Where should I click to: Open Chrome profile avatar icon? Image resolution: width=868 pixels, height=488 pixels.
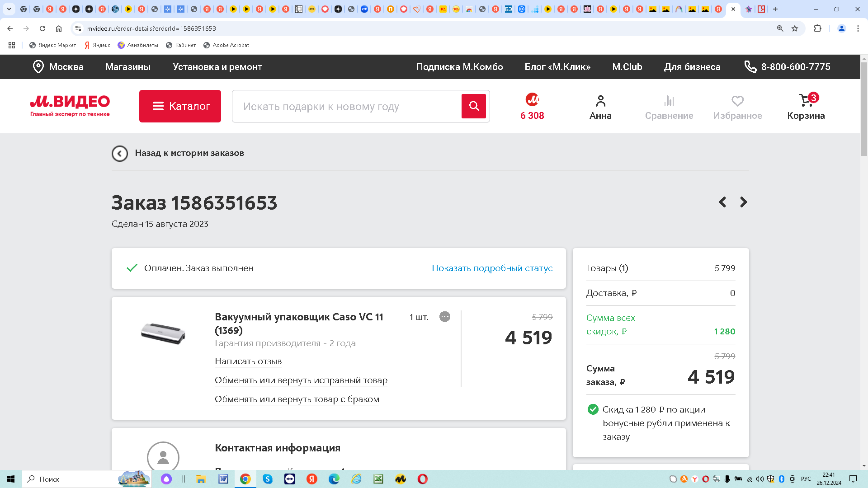[x=842, y=28]
